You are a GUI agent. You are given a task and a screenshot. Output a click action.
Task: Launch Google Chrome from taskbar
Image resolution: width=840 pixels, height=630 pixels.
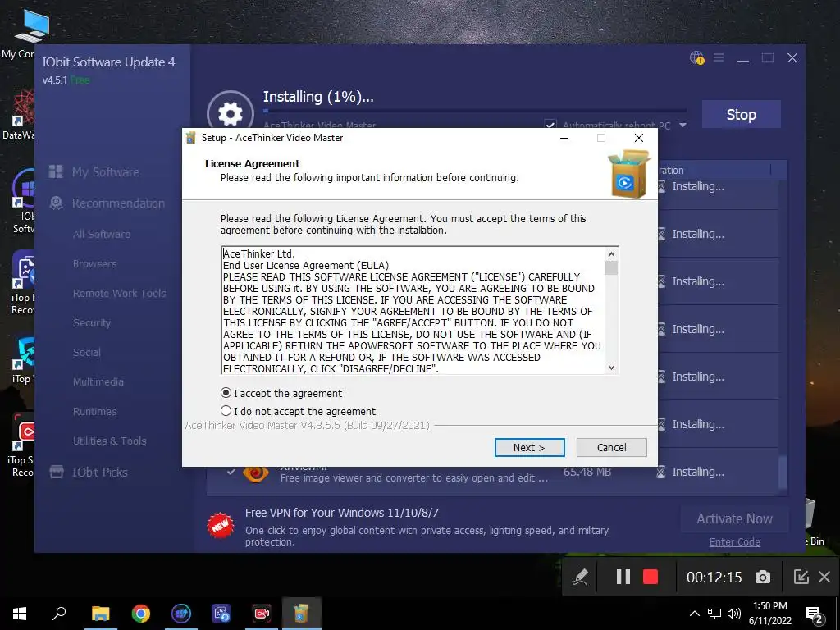click(x=141, y=614)
